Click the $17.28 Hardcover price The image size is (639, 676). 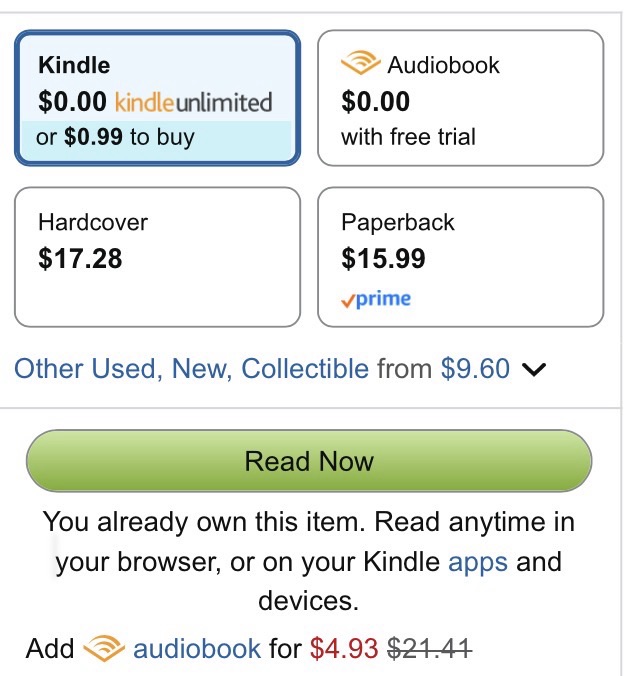pyautogui.click(x=80, y=259)
